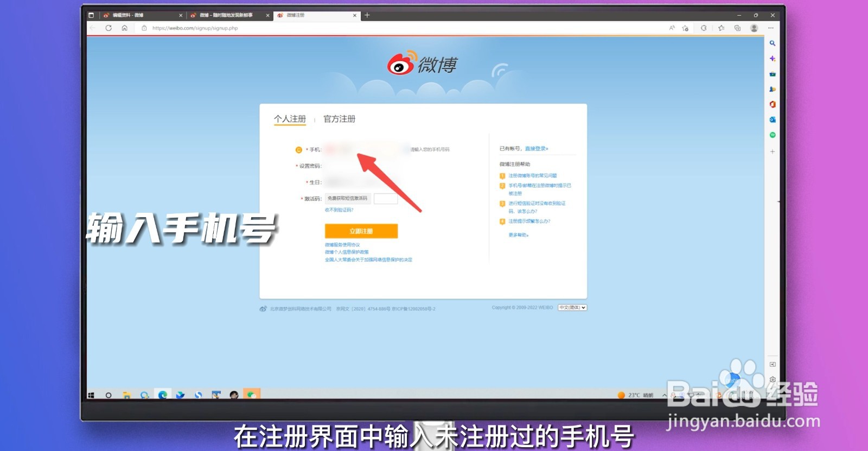Expand the system tray hidden icons chevron
Viewport: 868px width, 451px height.
664,395
